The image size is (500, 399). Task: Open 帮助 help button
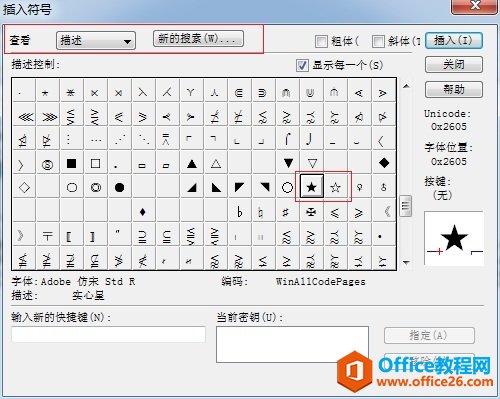coord(454,89)
